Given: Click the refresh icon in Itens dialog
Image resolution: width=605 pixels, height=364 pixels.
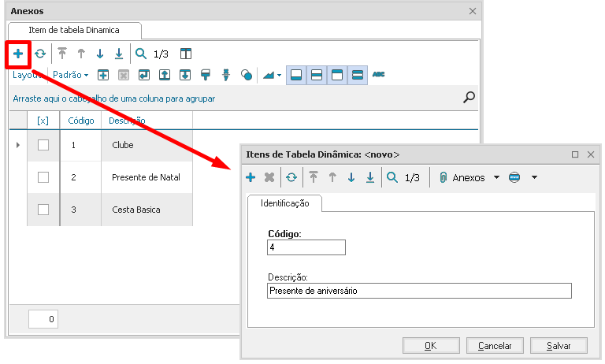Looking at the screenshot, I should pyautogui.click(x=291, y=177).
